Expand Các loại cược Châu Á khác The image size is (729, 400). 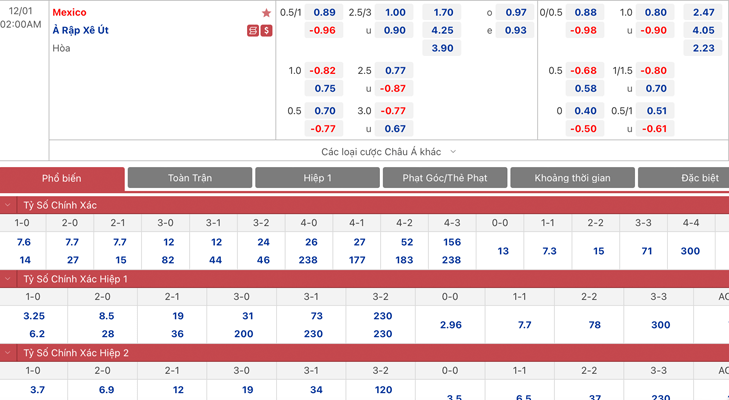(x=388, y=151)
